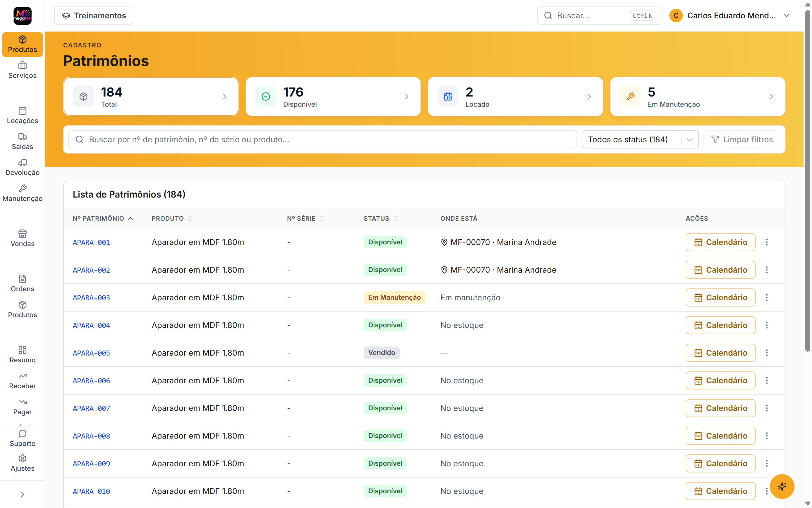Open more actions for APARA-005
Viewport: 812px width, 508px height.
[x=767, y=353]
